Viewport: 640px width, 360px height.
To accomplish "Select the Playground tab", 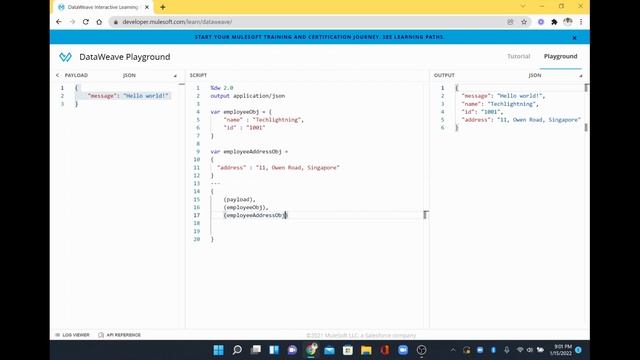I will pos(560,56).
